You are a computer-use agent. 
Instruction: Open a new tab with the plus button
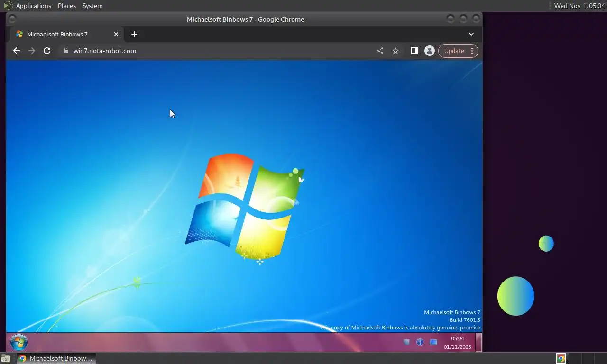point(134,34)
